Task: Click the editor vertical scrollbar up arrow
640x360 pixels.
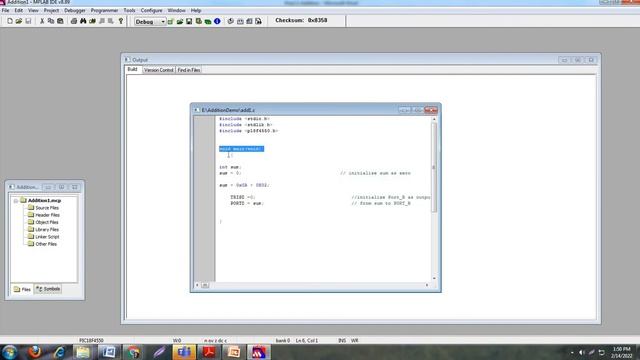Action: click(x=434, y=119)
